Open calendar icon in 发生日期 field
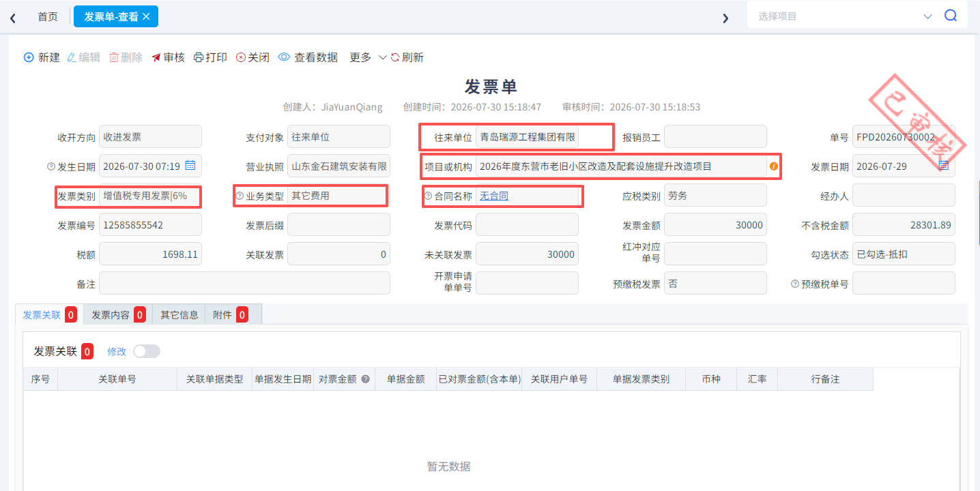 coord(190,166)
